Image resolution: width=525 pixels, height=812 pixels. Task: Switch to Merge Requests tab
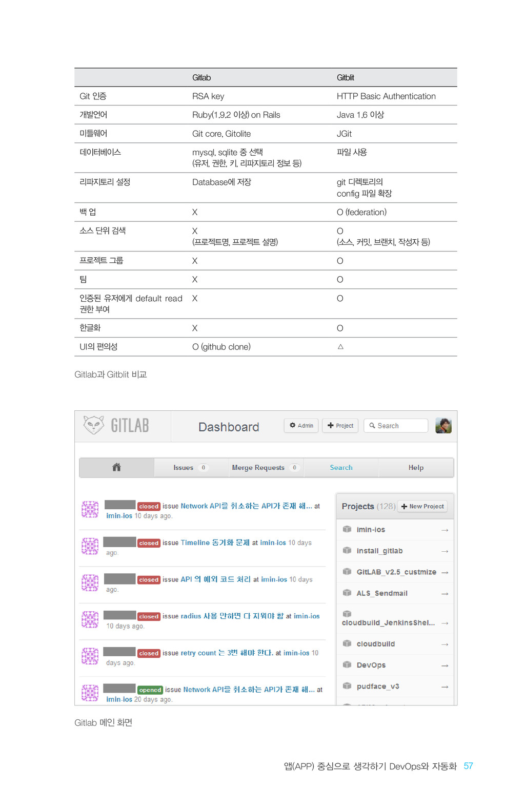point(266,468)
